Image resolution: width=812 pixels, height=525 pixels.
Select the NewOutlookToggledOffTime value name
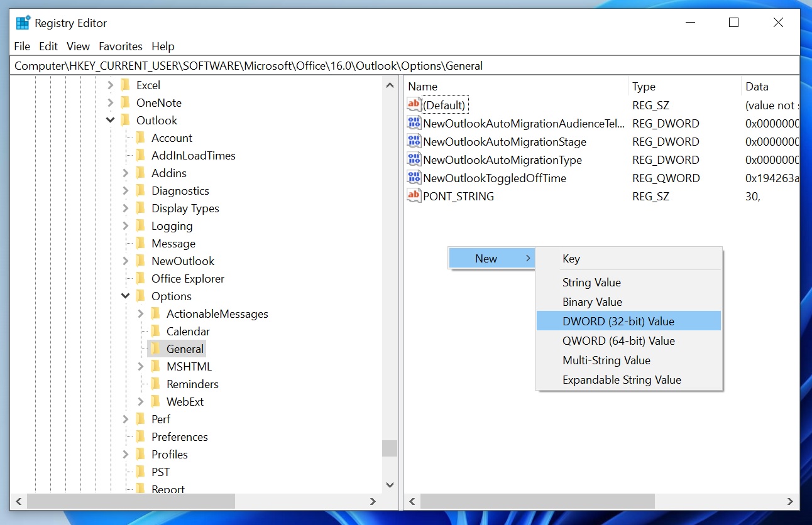click(495, 178)
